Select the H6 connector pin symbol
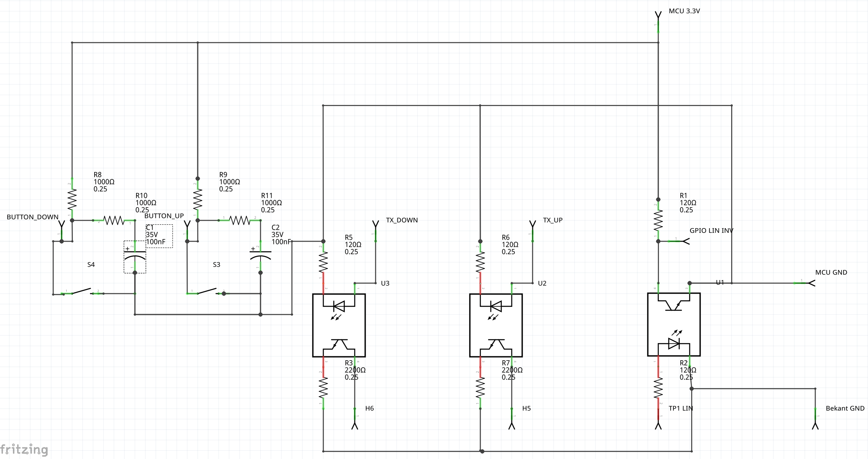Screen dimensions: 868x459 click(355, 419)
